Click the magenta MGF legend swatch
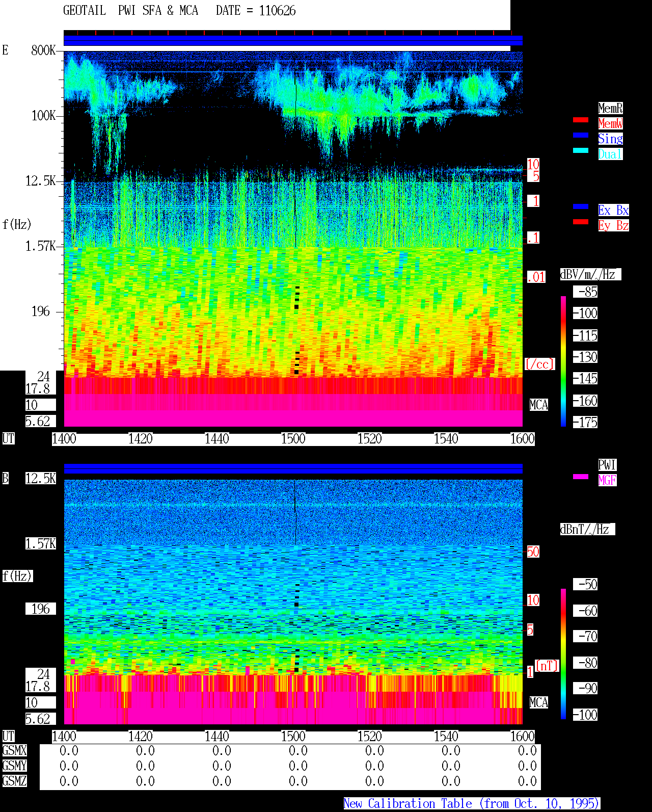The height and width of the screenshot is (812, 652). 581,477
